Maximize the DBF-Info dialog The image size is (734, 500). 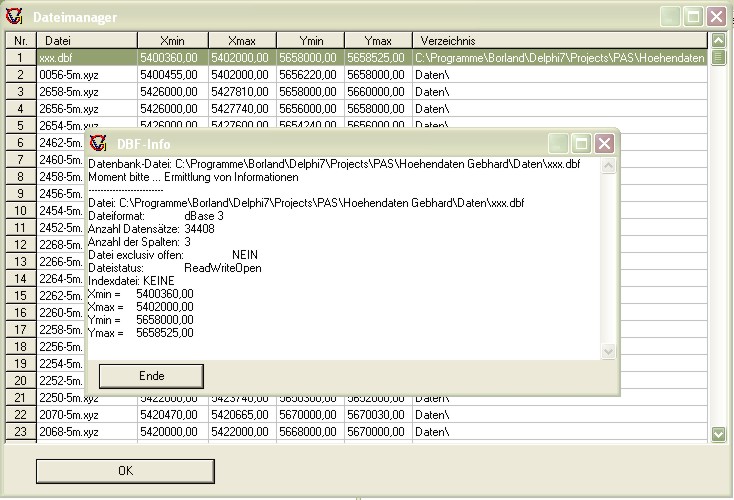point(581,143)
